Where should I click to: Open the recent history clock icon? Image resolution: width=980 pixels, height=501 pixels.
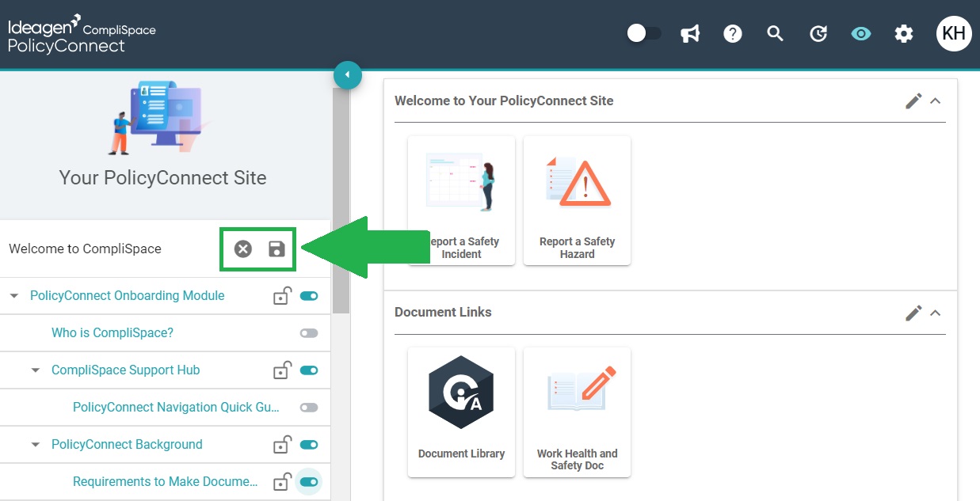coord(818,34)
